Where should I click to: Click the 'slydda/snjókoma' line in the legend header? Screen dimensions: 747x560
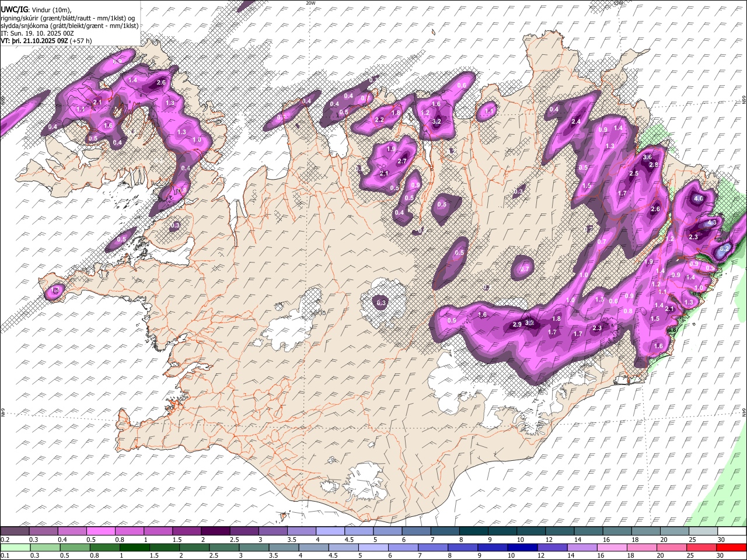coord(69,26)
